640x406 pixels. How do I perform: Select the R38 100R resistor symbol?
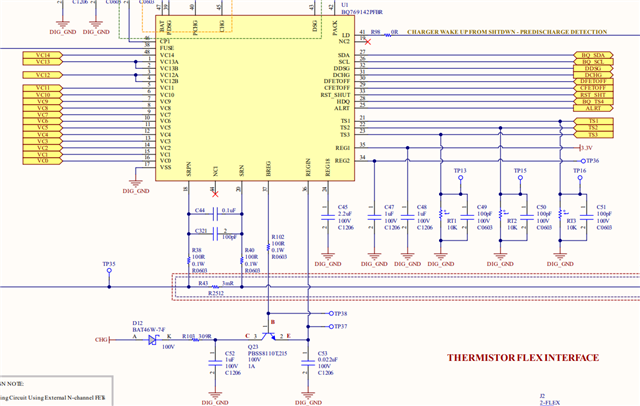tap(189, 260)
